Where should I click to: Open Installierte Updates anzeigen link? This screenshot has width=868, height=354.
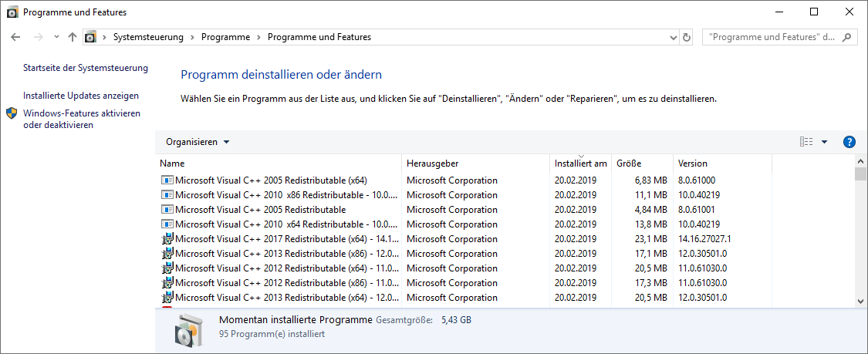[81, 96]
